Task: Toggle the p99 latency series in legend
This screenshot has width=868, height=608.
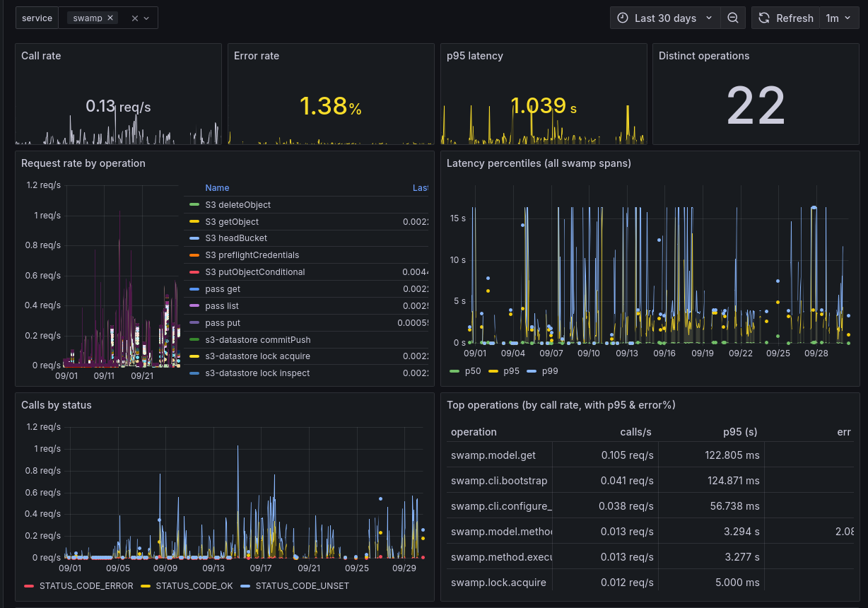Action: 549,371
